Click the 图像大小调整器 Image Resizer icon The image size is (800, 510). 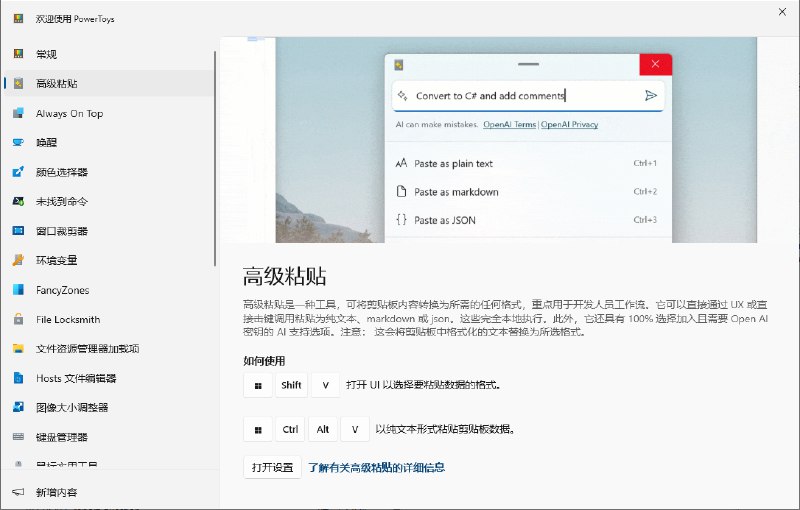(x=18, y=407)
